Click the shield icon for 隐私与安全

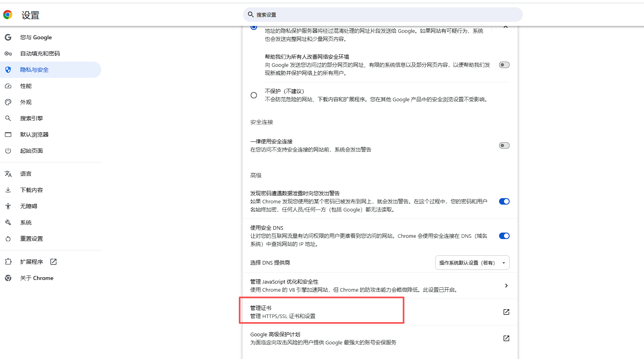(8, 70)
